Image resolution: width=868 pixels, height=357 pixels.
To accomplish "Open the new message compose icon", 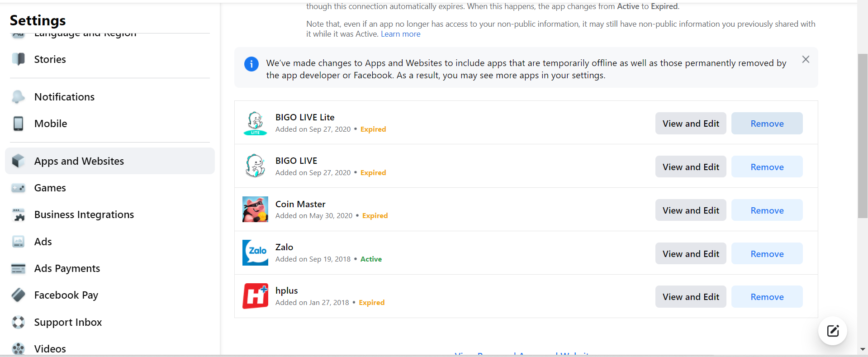I will pyautogui.click(x=833, y=331).
